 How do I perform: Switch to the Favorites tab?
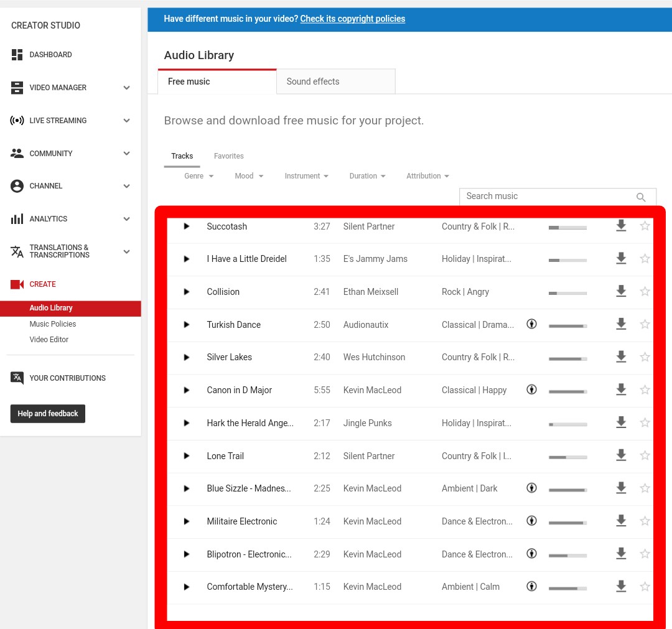[x=229, y=156]
